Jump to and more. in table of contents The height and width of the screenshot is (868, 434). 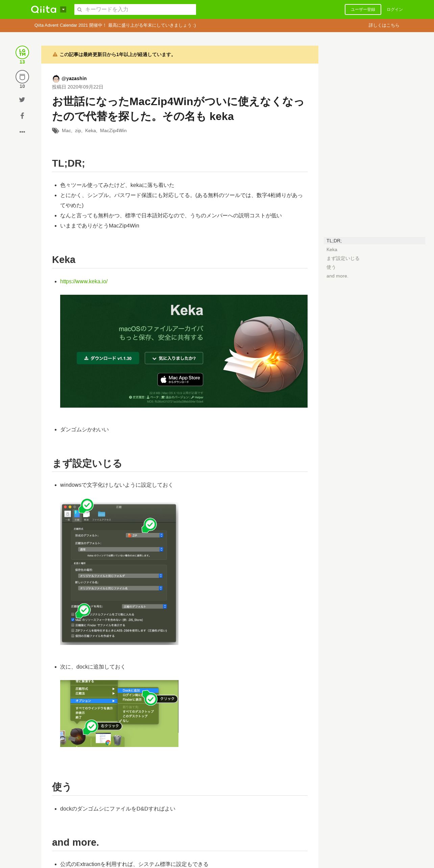[337, 276]
